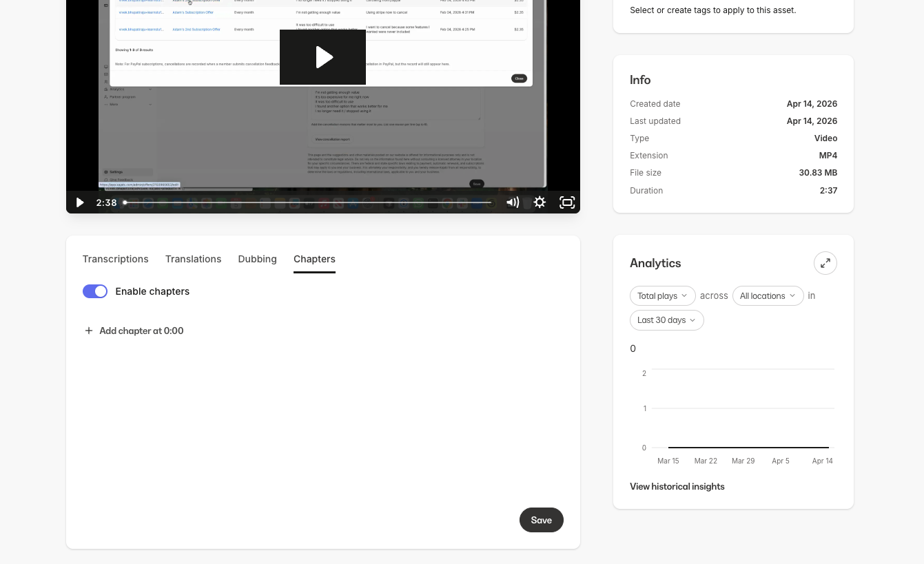
Task: Select the Dubbing tab
Action: [257, 259]
